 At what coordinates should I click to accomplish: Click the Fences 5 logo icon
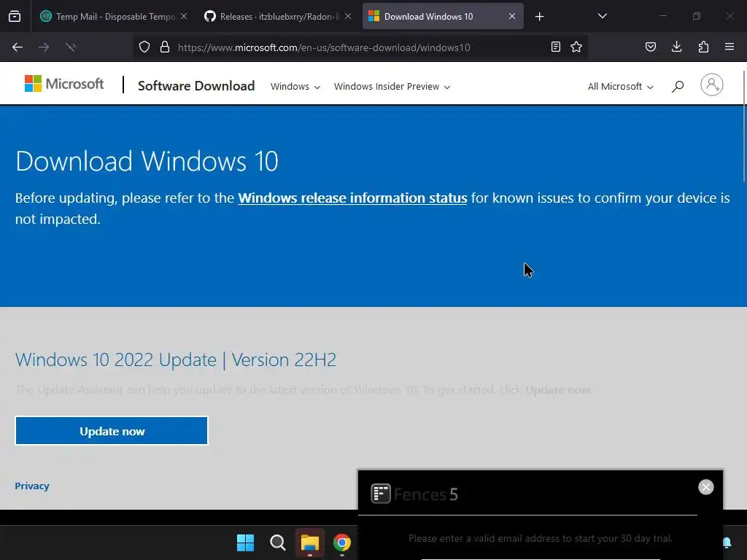(x=381, y=494)
